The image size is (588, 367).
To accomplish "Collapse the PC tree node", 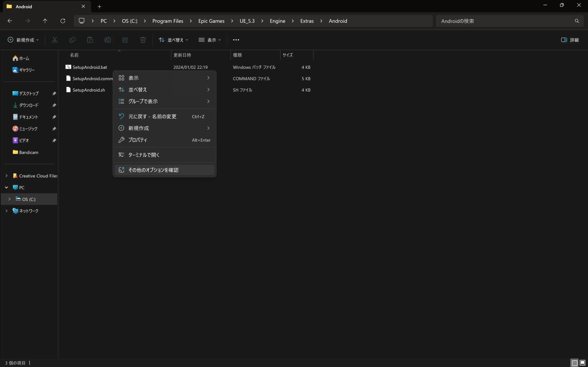I will tap(7, 187).
